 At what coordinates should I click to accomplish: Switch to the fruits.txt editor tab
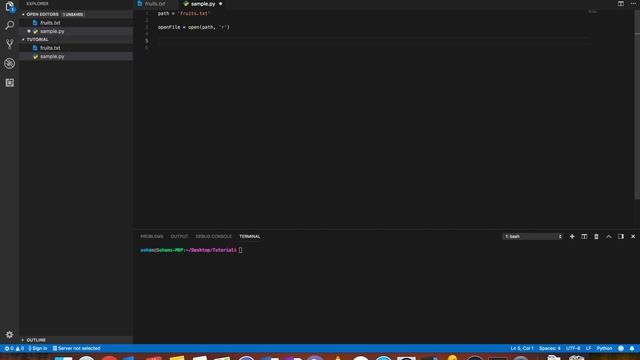click(x=155, y=4)
